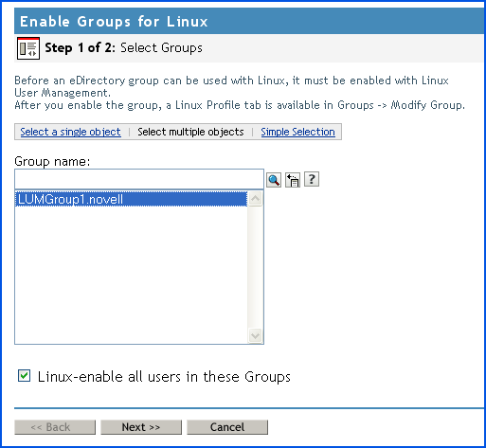This screenshot has height=448, width=486.
Task: Click the object history icon
Action: click(293, 180)
